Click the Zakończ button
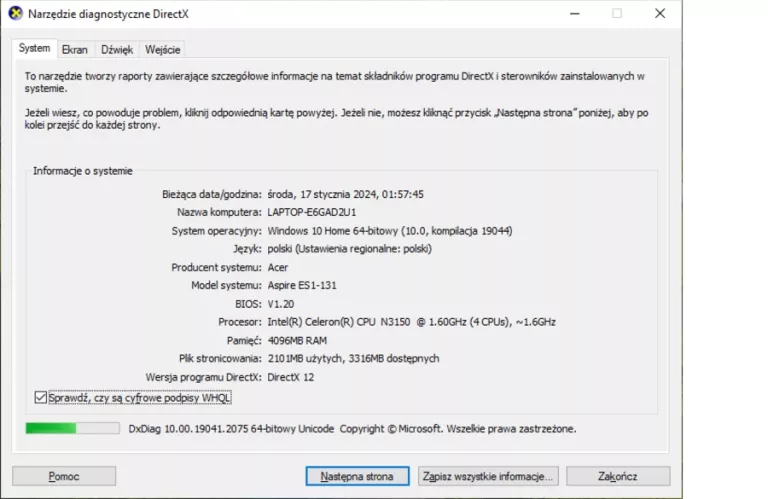Screen dimensions: 768x499 [618, 476]
